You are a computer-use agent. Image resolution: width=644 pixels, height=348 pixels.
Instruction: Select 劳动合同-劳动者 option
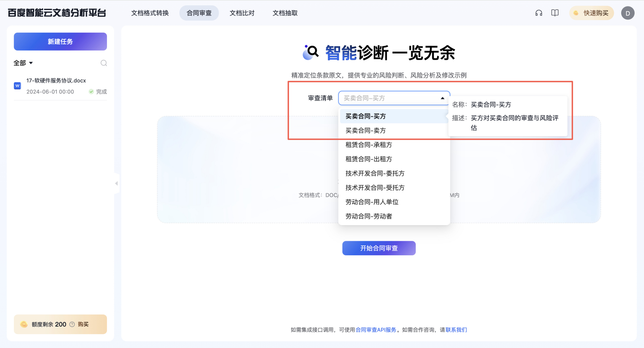[x=394, y=216]
